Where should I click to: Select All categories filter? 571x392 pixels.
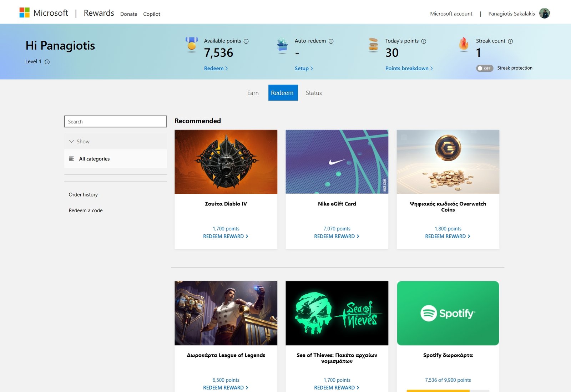pyautogui.click(x=116, y=159)
